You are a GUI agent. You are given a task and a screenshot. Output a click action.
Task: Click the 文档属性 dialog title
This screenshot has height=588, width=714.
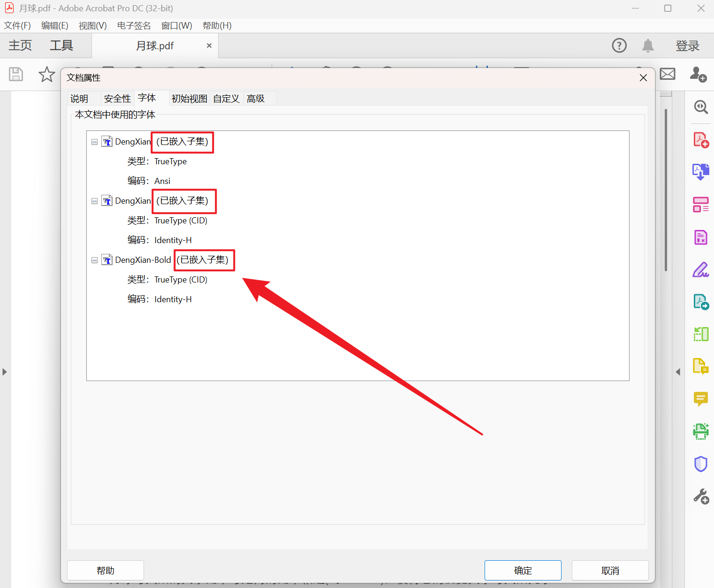click(x=84, y=77)
